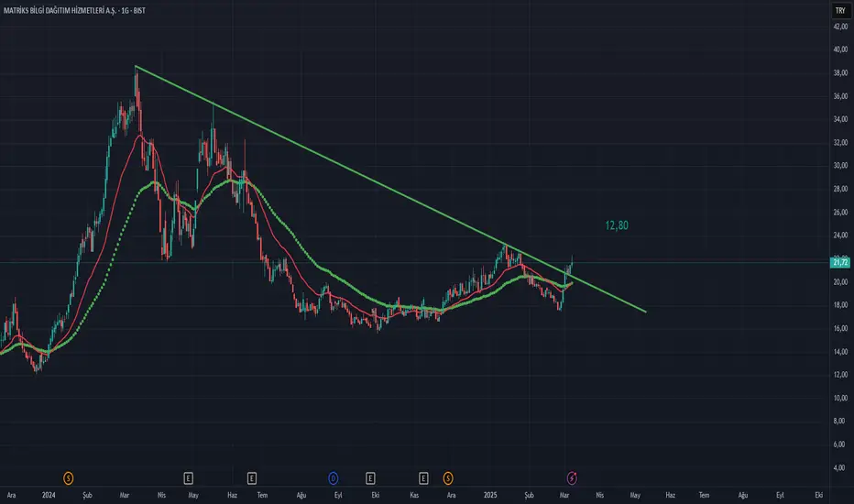854x504 pixels.
Task: Open the E event marker at June 2024
Action: [x=252, y=478]
